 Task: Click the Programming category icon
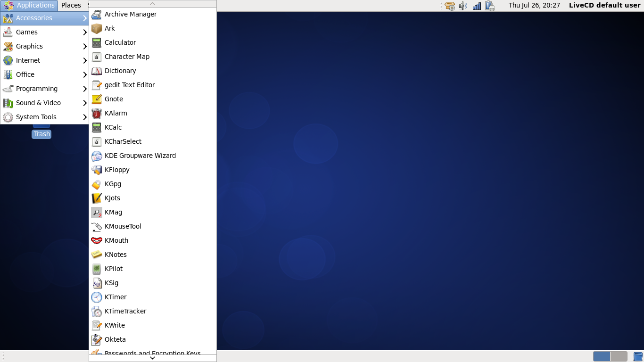tap(8, 89)
